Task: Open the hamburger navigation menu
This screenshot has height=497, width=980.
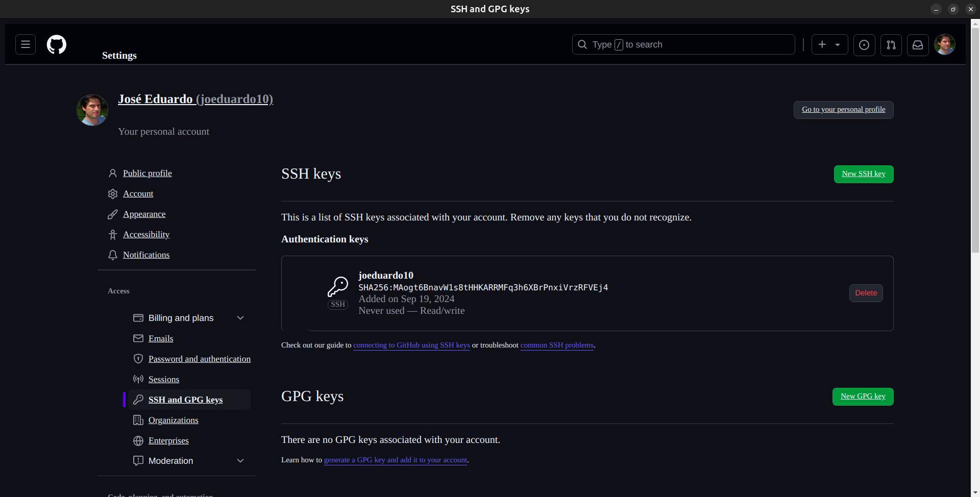Action: pos(26,45)
